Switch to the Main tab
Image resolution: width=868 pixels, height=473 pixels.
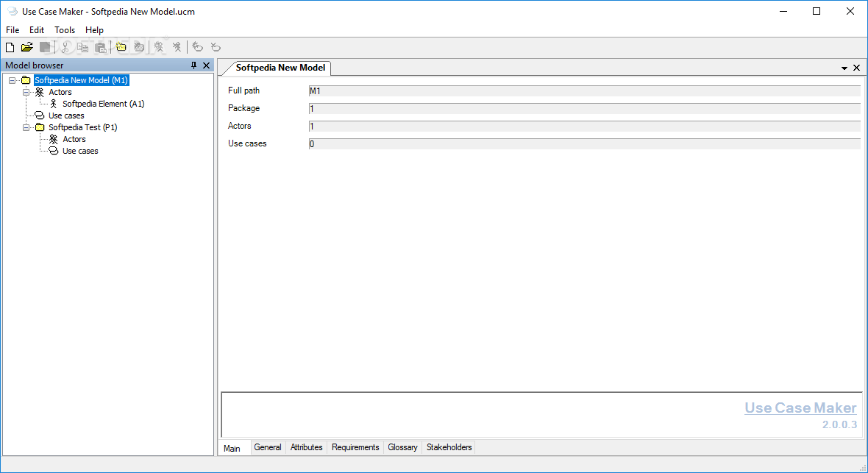[232, 448]
